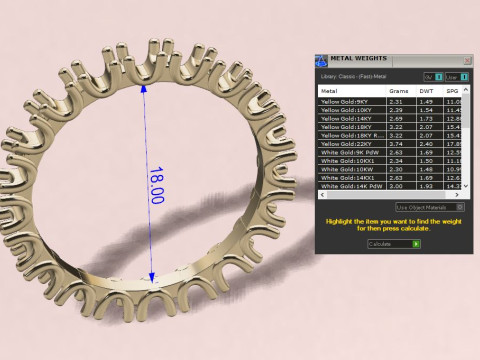Click the scroll up arrow of the metal list
The height and width of the screenshot is (360, 480).
pos(466,89)
